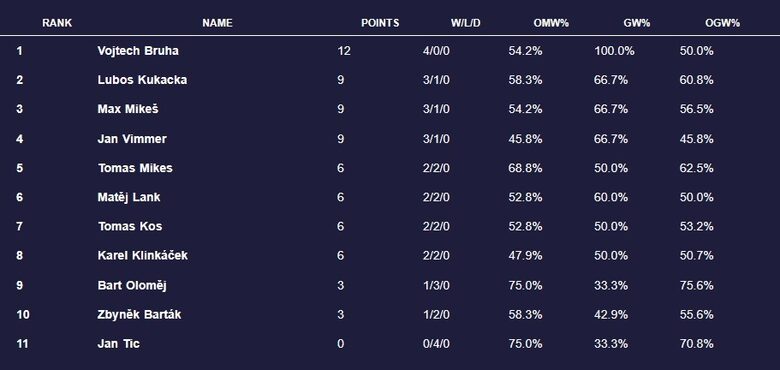The height and width of the screenshot is (370, 780).
Task: Sort by the POINTS column header
Action: [380, 23]
